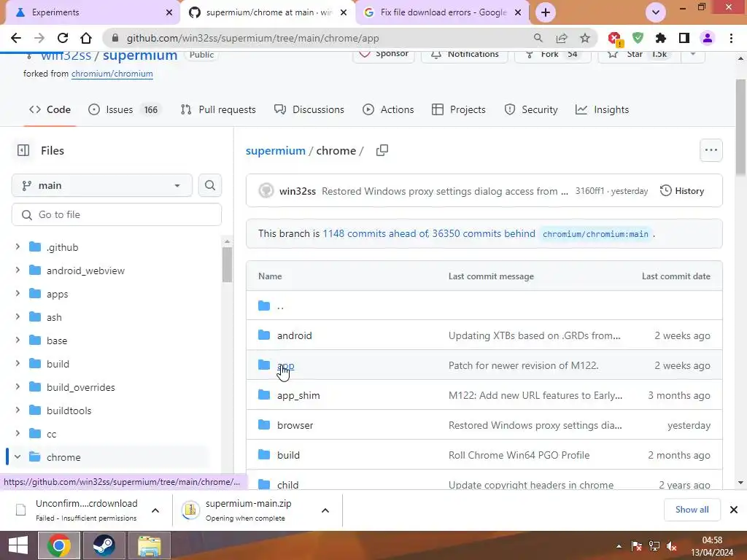Open a new browser tab with plus button
This screenshot has height=560, width=747.
coord(546,12)
